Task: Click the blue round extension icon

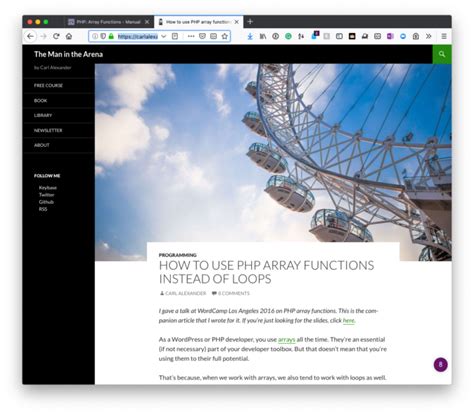Action: pyautogui.click(x=403, y=36)
